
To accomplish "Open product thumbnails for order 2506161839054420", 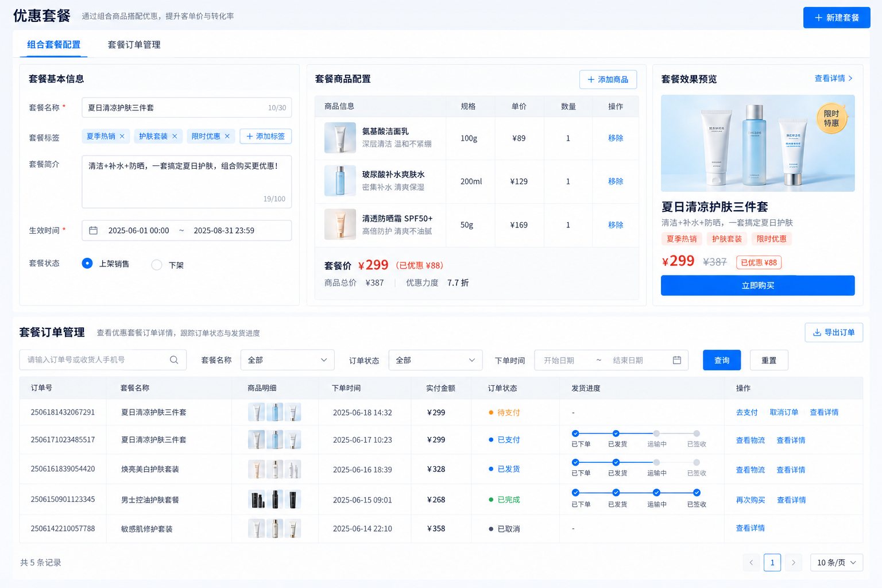I will [x=274, y=469].
